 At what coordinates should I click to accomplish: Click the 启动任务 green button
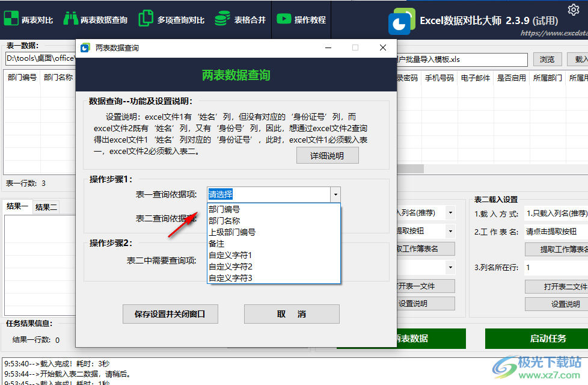pyautogui.click(x=537, y=339)
